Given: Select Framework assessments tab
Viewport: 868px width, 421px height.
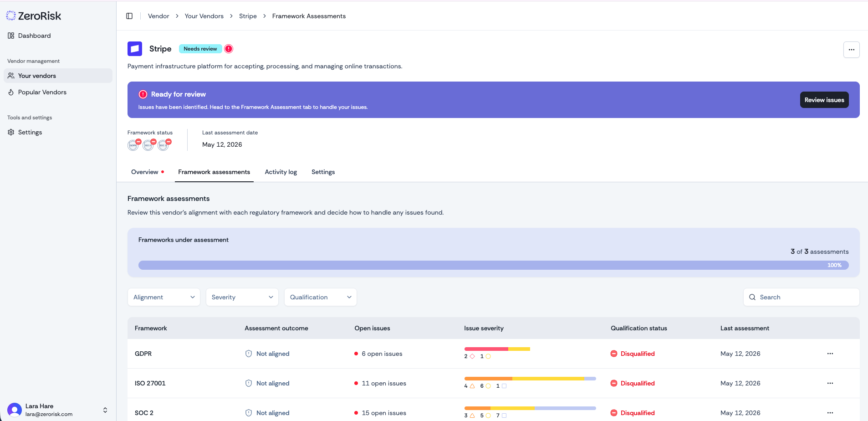Looking at the screenshot, I should 214,172.
